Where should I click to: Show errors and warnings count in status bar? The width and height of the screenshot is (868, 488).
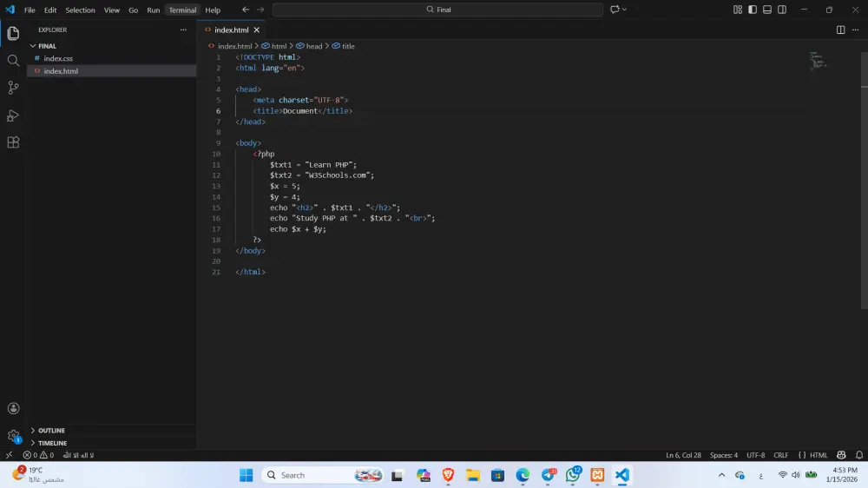click(38, 455)
